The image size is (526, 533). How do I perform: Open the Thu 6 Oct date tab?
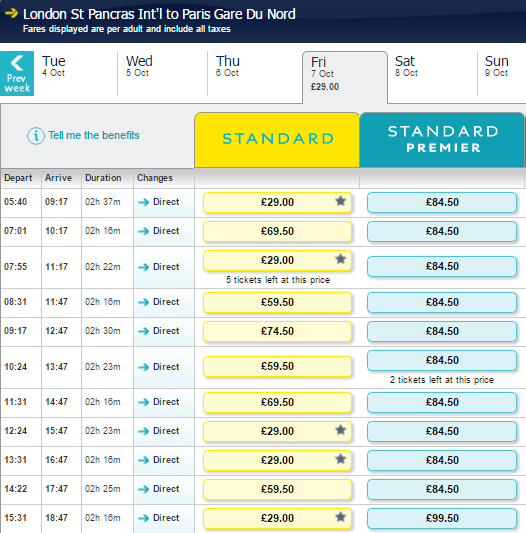[254, 73]
